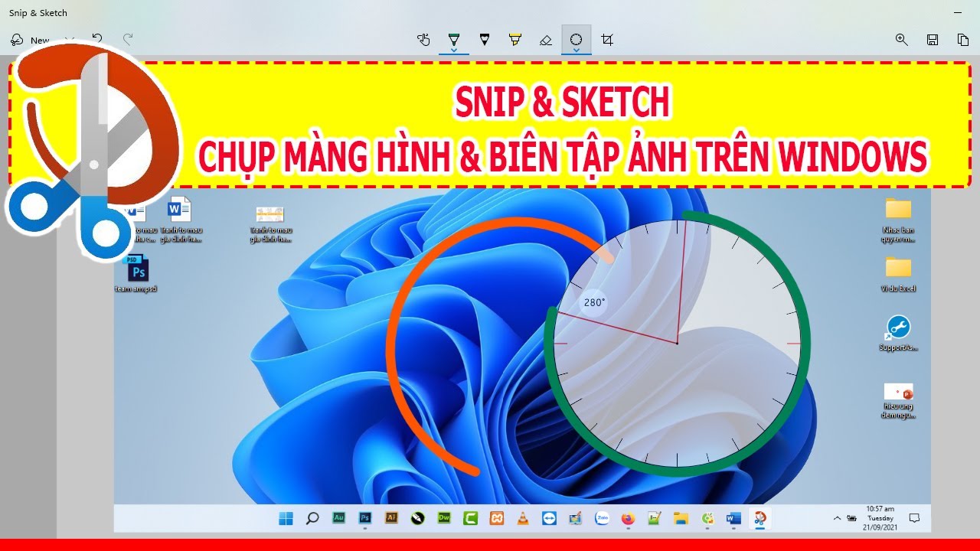Screen dimensions: 980x551
Task: Click the Start button in captured taskbar
Action: 286,518
